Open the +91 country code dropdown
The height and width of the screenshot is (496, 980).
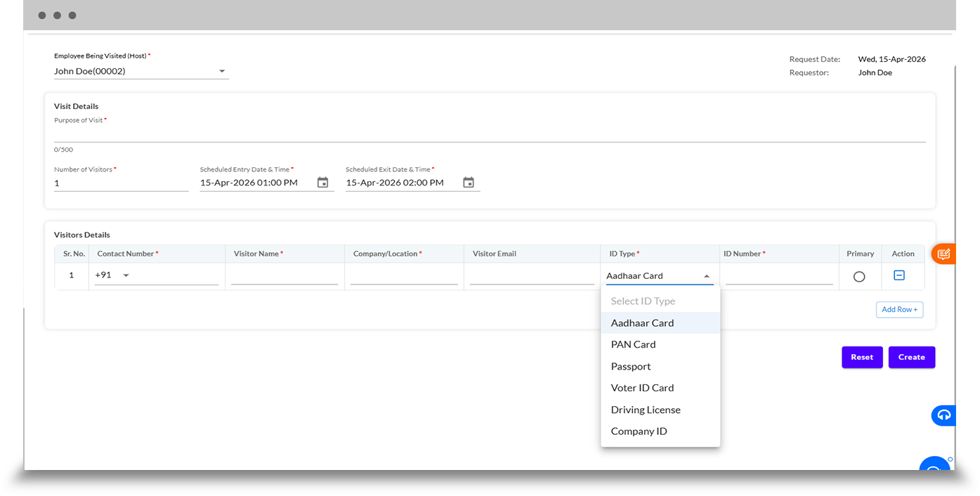pos(126,275)
